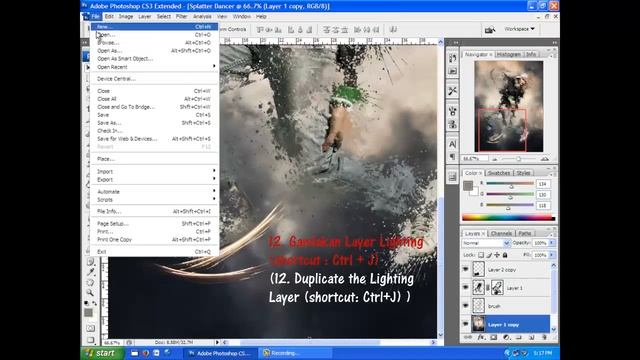Click the Recording taskbar button
Image resolution: width=640 pixels, height=360 pixels.
click(x=296, y=353)
